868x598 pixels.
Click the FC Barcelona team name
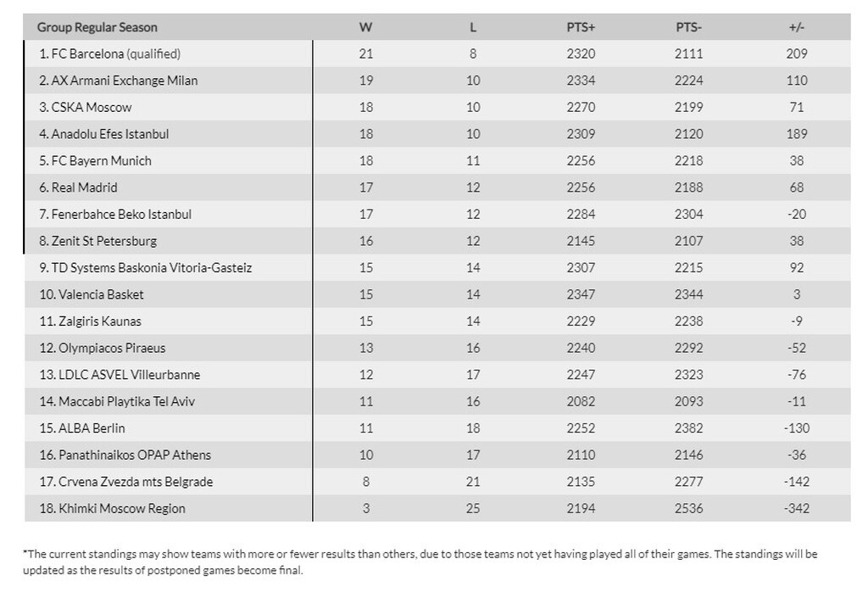pos(87,54)
